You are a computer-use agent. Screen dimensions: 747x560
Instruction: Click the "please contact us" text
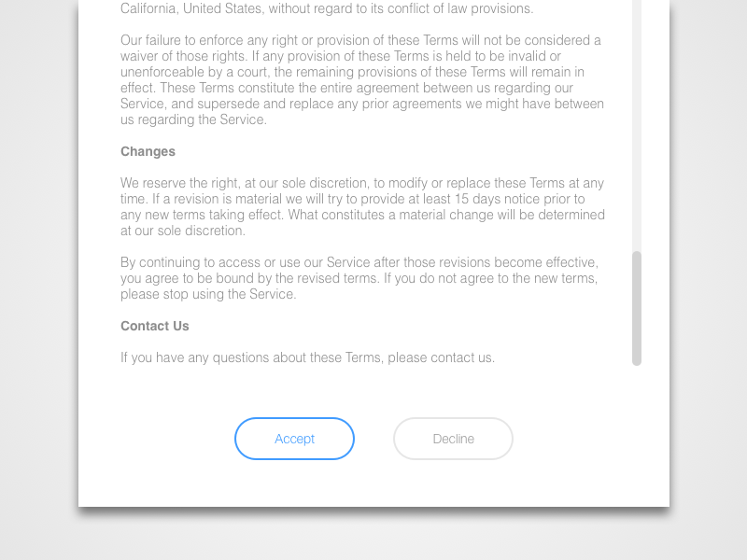(441, 357)
